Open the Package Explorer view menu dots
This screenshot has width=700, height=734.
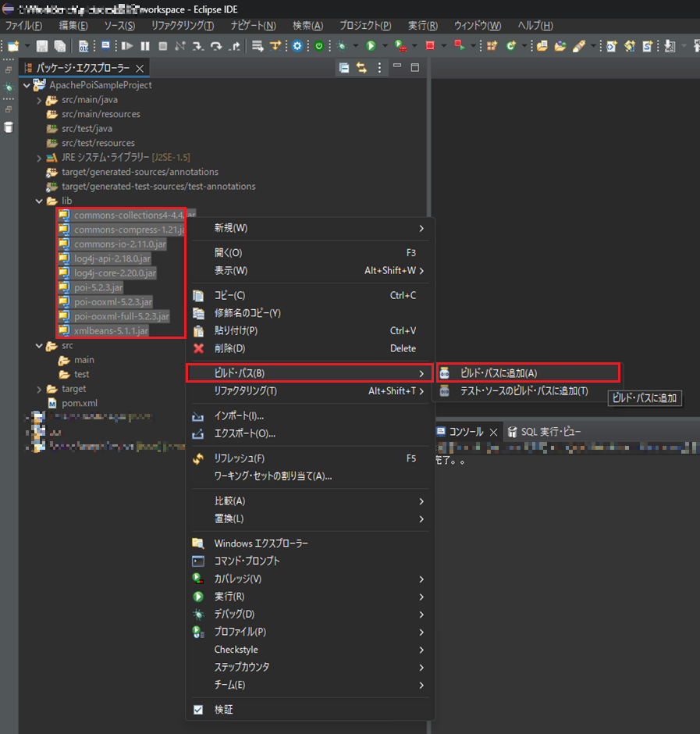[379, 68]
